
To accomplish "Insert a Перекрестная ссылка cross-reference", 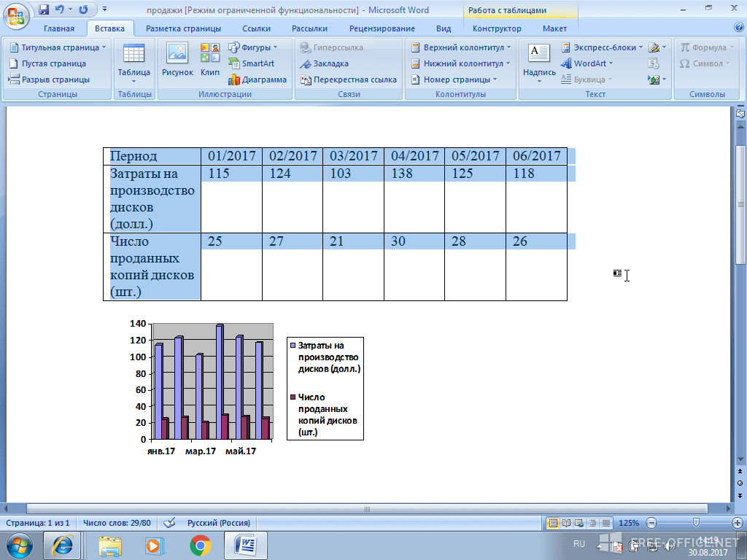I will coord(348,79).
